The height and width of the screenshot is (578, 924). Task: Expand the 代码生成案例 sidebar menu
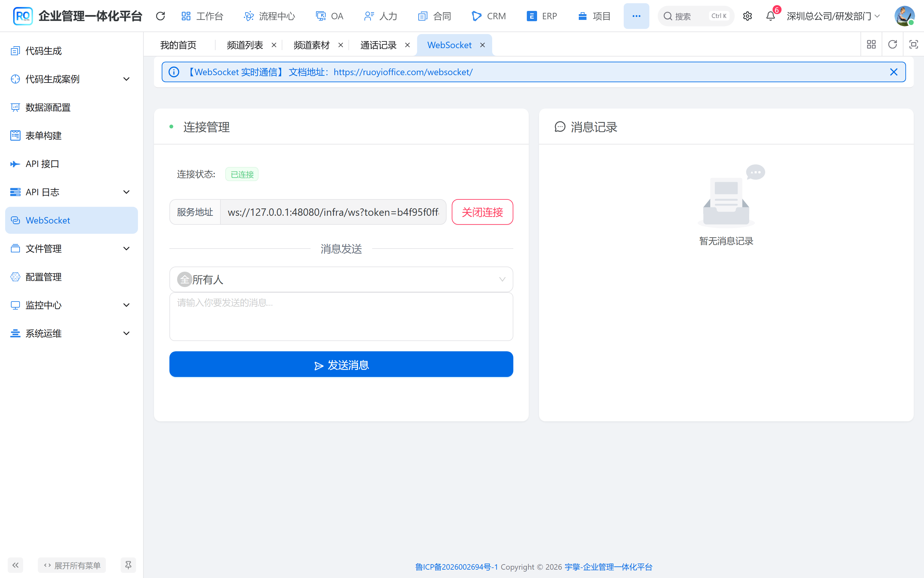click(72, 79)
